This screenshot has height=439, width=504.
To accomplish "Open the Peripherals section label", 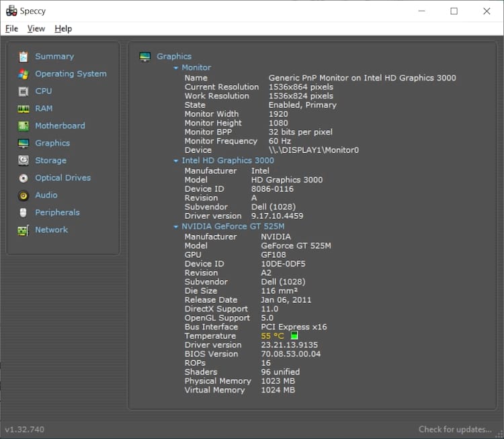I will click(x=57, y=213).
